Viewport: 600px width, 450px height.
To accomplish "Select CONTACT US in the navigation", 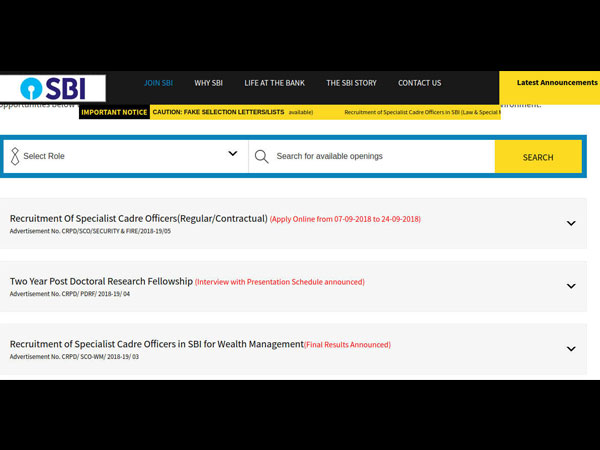I will click(x=419, y=83).
